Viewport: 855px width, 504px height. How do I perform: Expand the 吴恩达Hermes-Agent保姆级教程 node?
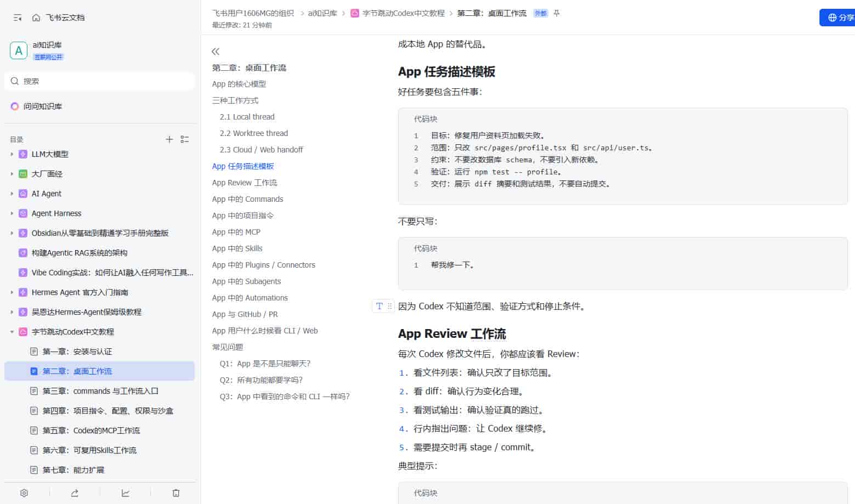12,312
